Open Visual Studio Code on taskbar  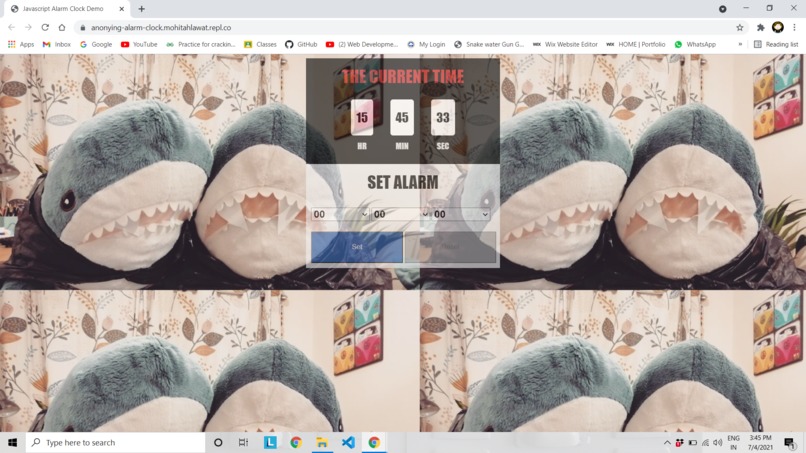pyautogui.click(x=348, y=442)
